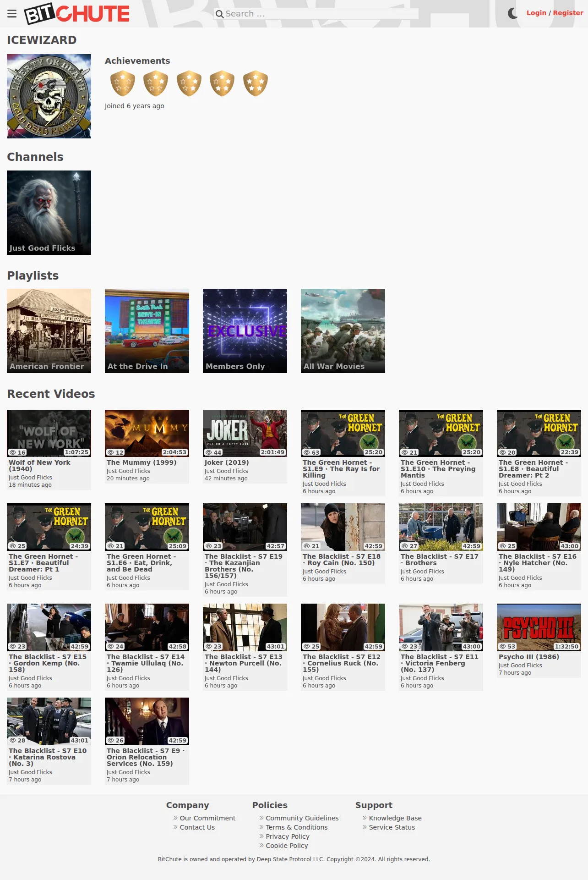Play Wolf of New York video thumbnail
588x880 pixels.
coord(49,433)
